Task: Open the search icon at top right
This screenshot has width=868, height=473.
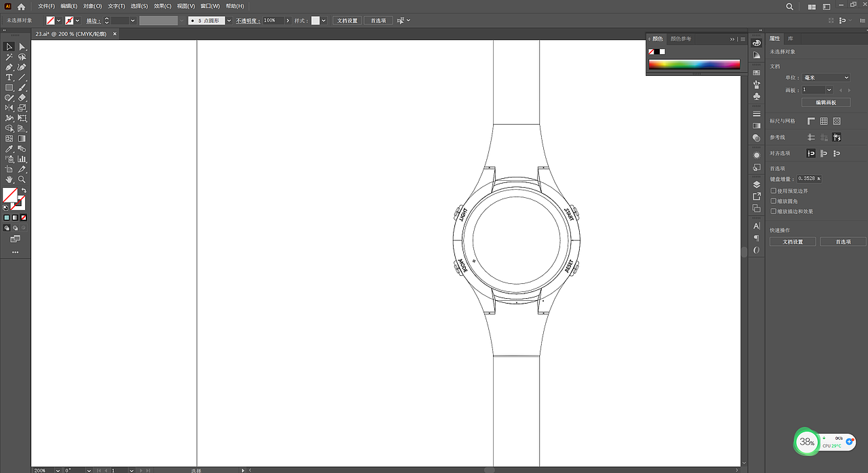Action: point(790,6)
